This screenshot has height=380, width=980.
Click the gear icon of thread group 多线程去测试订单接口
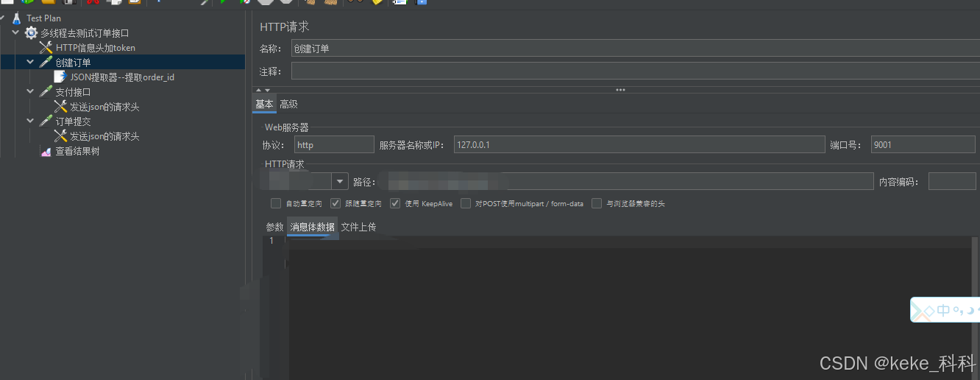(x=31, y=33)
